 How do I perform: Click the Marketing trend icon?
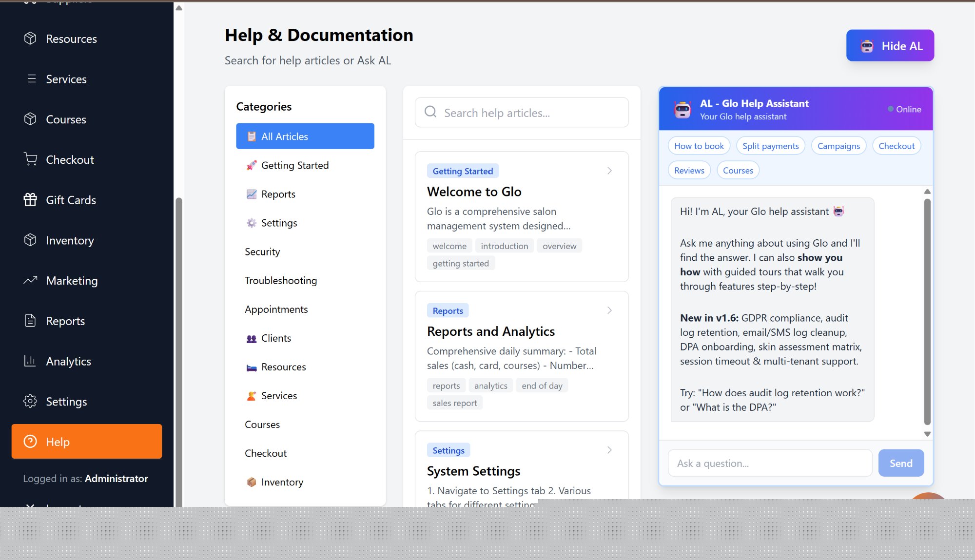click(30, 280)
